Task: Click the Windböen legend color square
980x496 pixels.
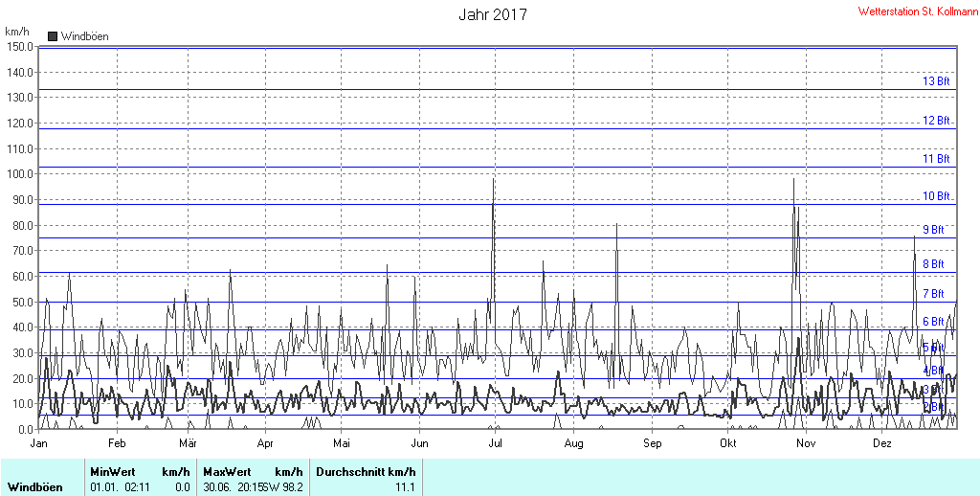Action: (53, 36)
